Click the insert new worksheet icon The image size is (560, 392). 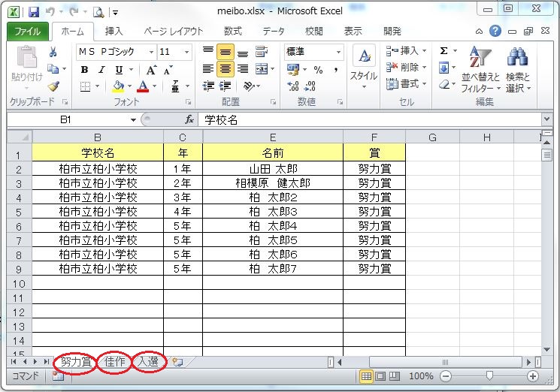pyautogui.click(x=177, y=362)
